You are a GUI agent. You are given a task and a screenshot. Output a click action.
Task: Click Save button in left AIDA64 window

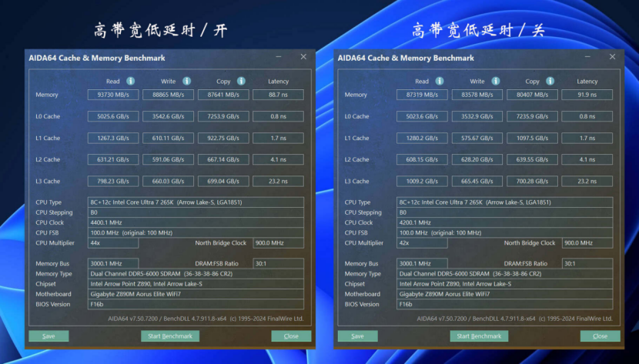[49, 336]
